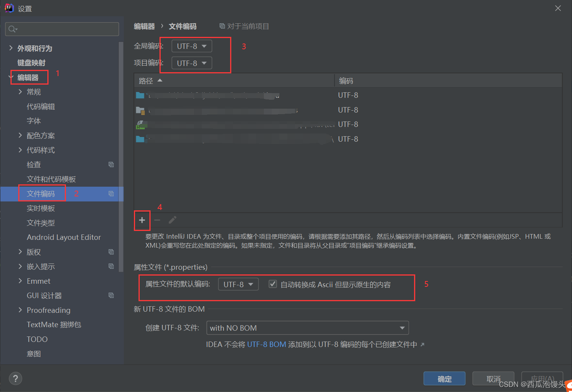Click the 编辑器 breadcrumb in header

coord(144,26)
